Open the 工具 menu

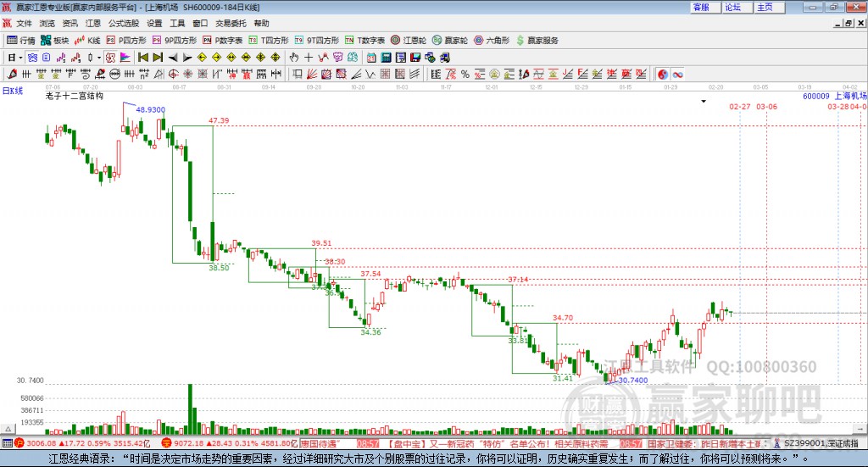coord(177,23)
